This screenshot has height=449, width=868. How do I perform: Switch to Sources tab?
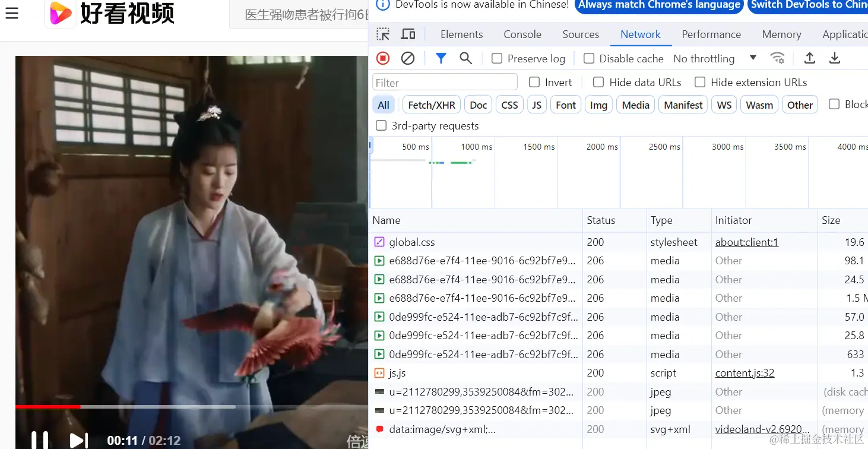(581, 34)
